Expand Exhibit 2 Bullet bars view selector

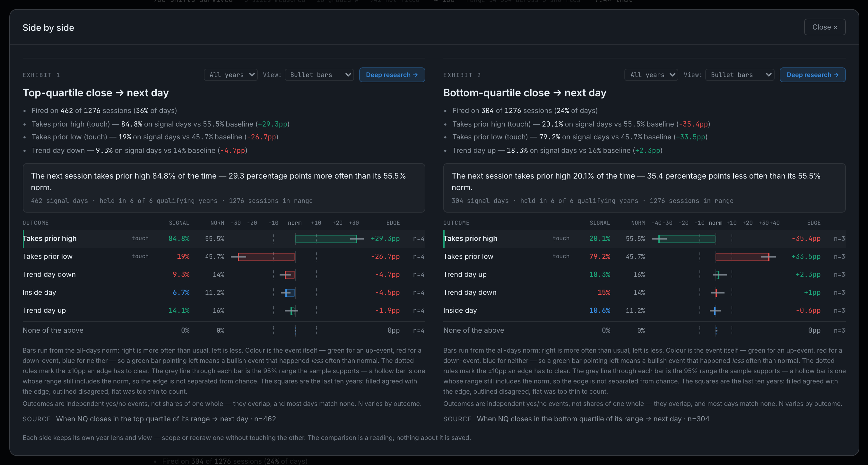point(740,75)
